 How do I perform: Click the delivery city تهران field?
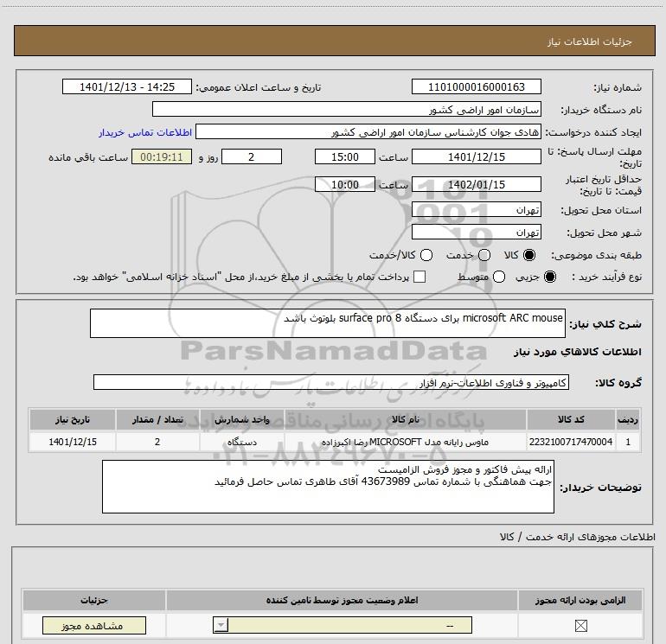point(476,233)
